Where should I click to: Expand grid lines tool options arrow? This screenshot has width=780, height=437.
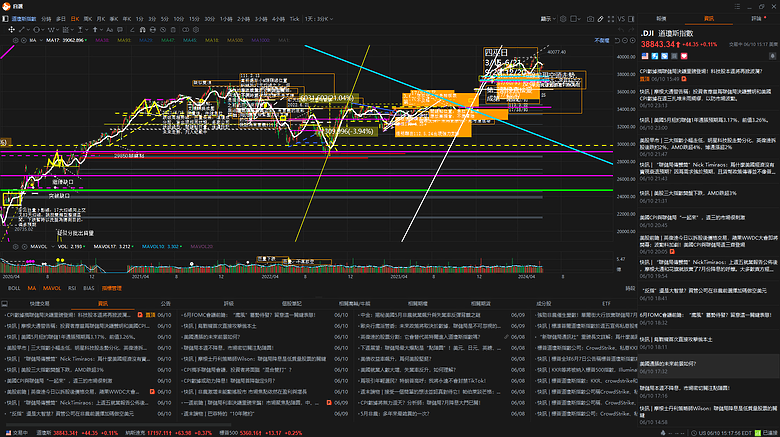[x=72, y=30]
